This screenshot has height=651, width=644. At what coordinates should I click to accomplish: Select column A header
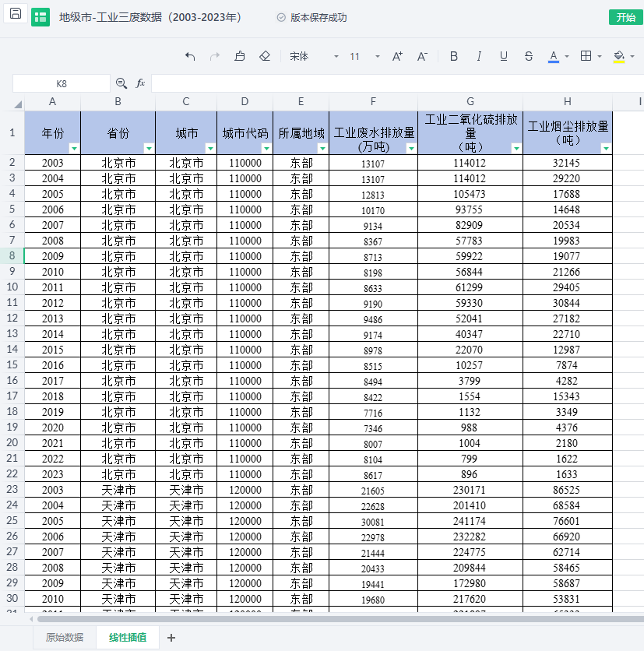[52, 102]
